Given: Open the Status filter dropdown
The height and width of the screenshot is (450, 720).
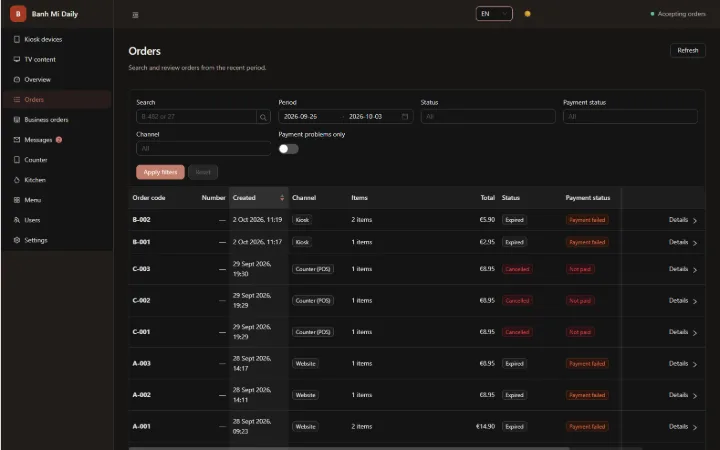Looking at the screenshot, I should pos(488,117).
